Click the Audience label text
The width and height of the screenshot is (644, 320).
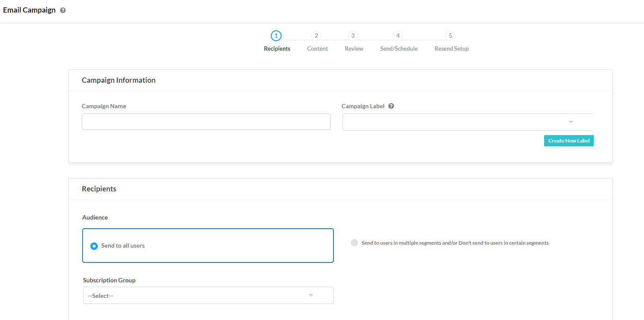pos(95,217)
